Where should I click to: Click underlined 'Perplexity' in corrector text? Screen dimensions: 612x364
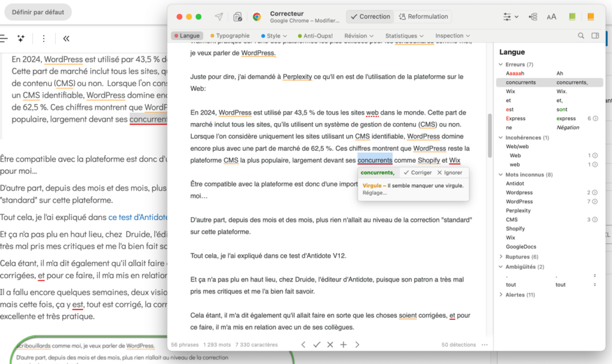click(x=298, y=77)
